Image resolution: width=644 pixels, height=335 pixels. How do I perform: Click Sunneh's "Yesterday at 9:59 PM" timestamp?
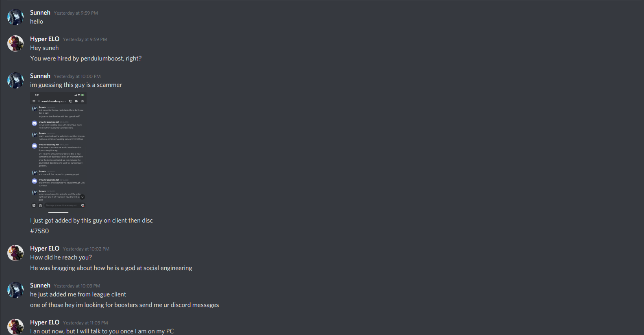(76, 13)
